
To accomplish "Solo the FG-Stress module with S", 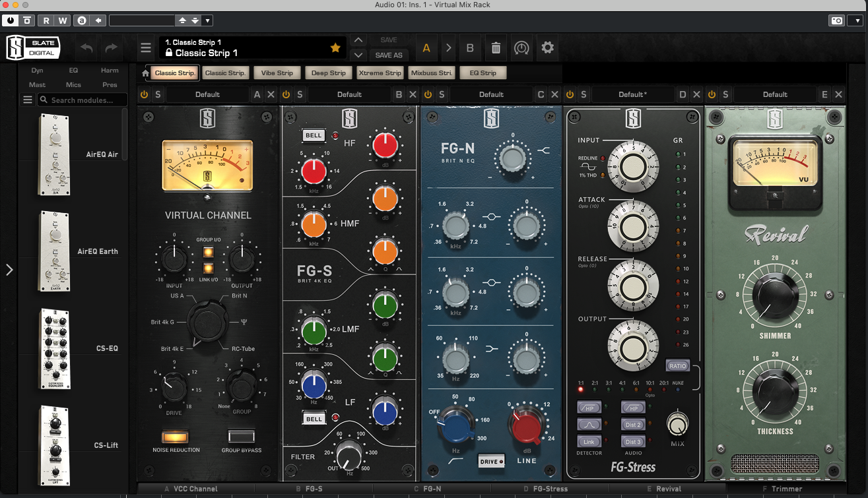I will (x=583, y=94).
